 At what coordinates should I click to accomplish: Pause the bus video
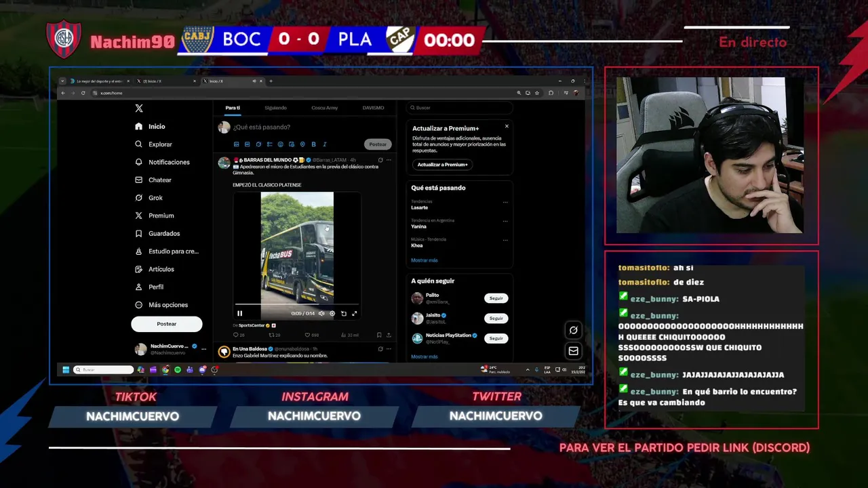click(x=239, y=314)
